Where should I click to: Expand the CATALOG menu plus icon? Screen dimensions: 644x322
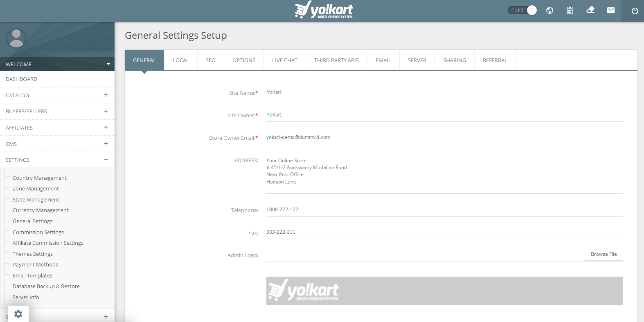click(x=106, y=95)
